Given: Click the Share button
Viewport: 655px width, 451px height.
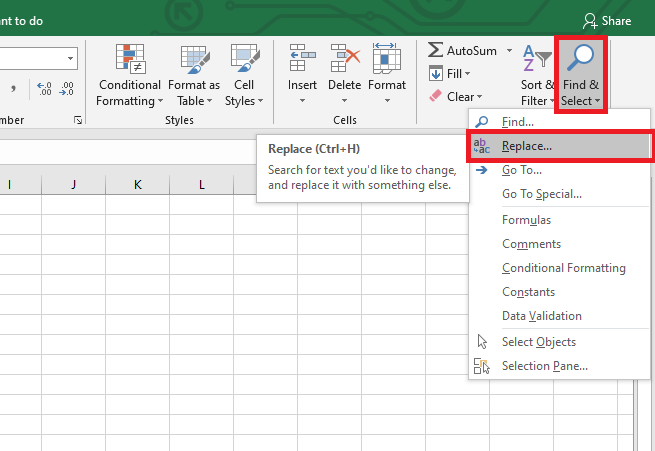Looking at the screenshot, I should point(607,20).
